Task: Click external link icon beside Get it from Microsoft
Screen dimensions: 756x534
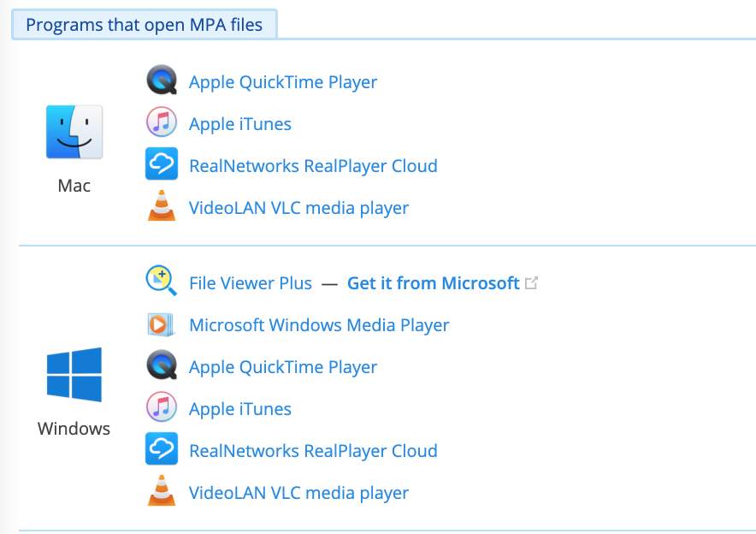Action: click(x=531, y=282)
